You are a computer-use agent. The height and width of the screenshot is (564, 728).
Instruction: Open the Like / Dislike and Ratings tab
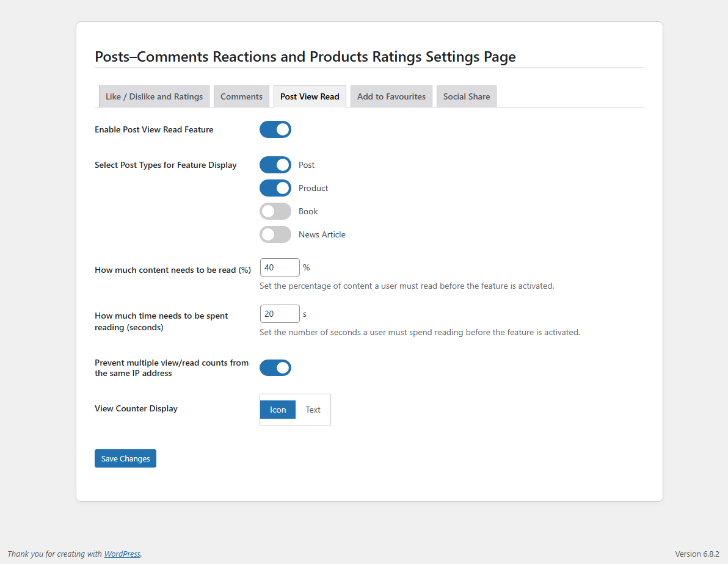[x=154, y=96]
